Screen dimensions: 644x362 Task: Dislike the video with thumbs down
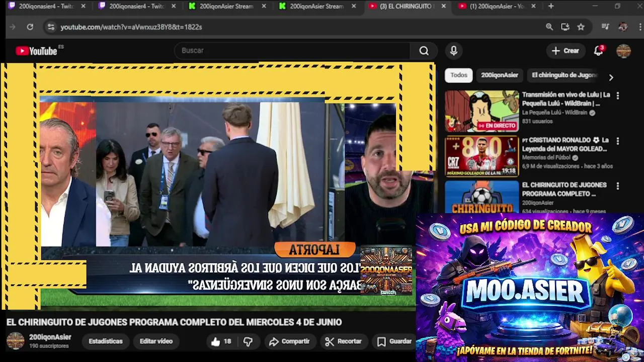tap(248, 341)
